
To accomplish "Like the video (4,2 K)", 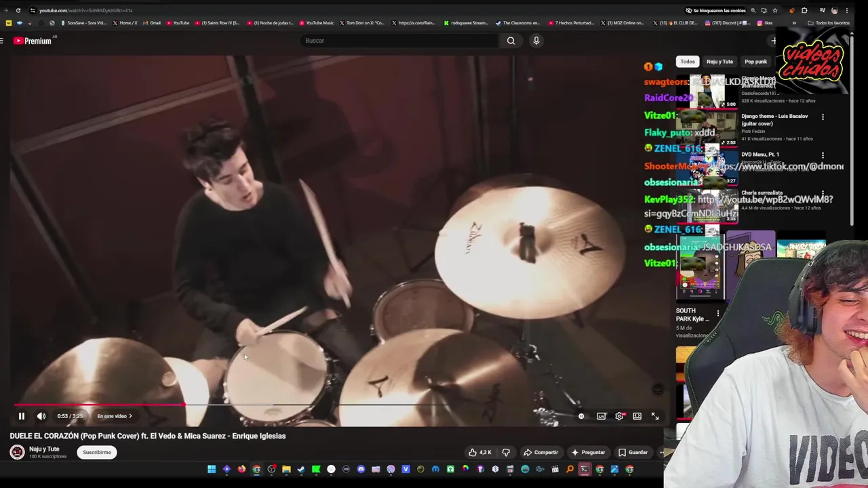I will pyautogui.click(x=480, y=452).
